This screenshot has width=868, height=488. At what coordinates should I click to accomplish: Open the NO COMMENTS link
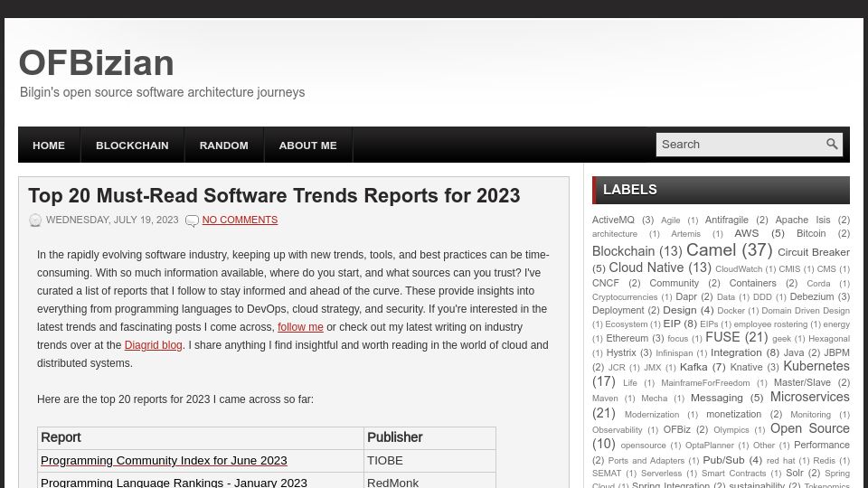pyautogui.click(x=240, y=220)
